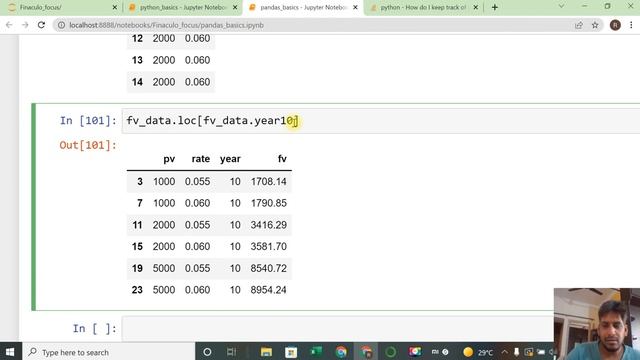
Task: Click the 'pv' column header
Action: pos(169,159)
